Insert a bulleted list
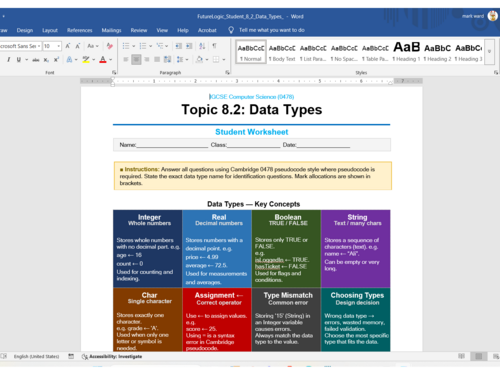The width and height of the screenshot is (500, 375). 126,46
